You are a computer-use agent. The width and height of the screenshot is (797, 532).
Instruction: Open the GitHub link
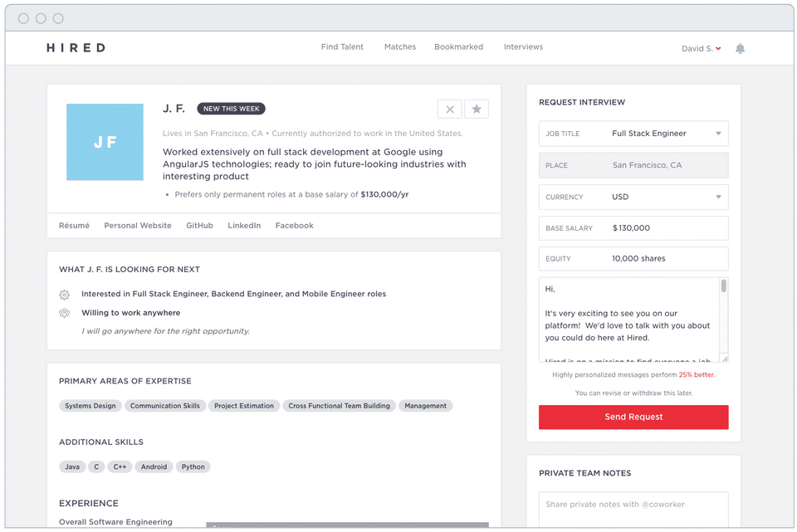coord(199,226)
